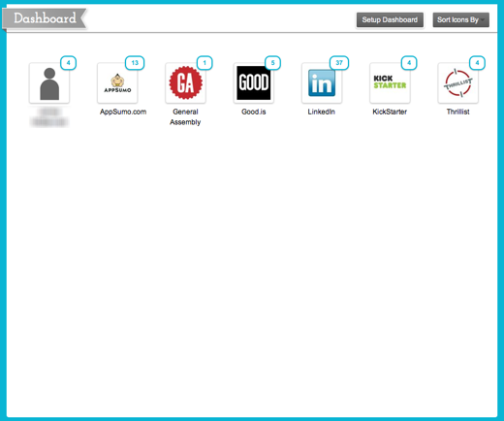Screen dimensions: 504x421
Task: Open the generic person contact icon
Action: (x=49, y=83)
